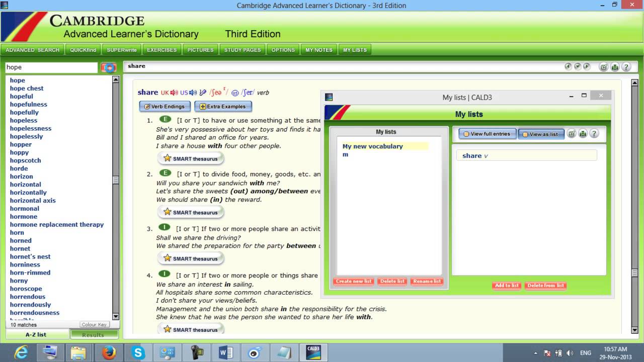The image size is (644, 362).
Task: Expand the Verb Endings panel
Action: (x=165, y=107)
